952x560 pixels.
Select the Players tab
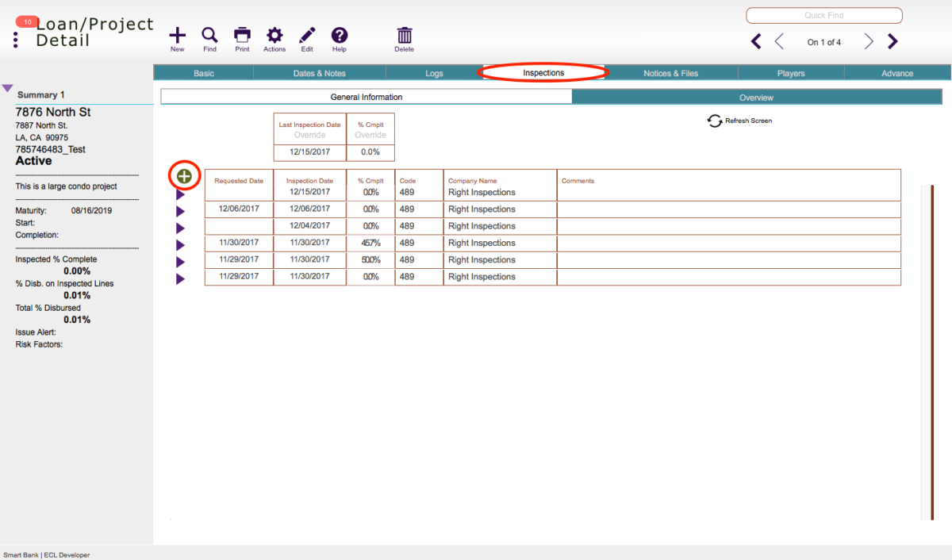[790, 72]
